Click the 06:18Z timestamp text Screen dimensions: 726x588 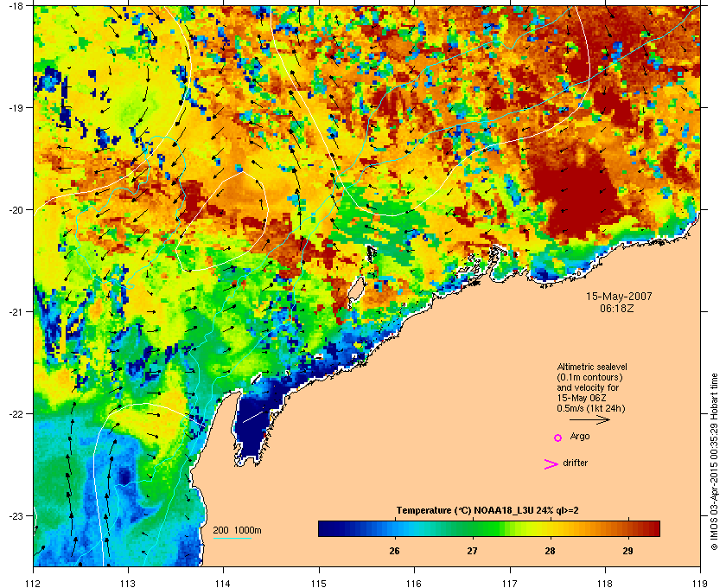coord(616,308)
